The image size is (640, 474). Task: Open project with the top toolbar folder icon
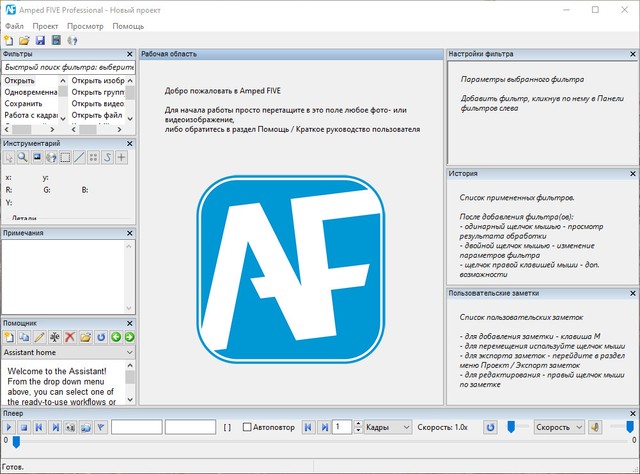point(24,40)
